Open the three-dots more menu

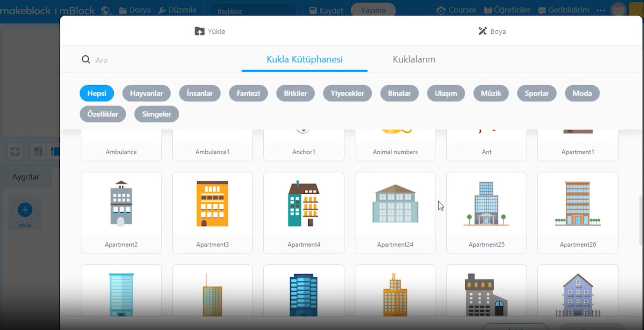pos(601,10)
